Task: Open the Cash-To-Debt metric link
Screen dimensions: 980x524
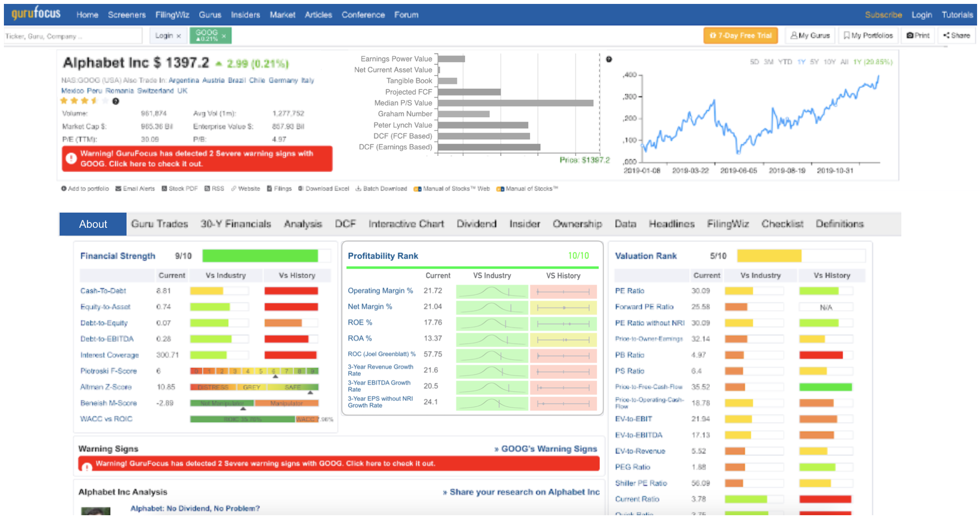Action: pyautogui.click(x=103, y=291)
